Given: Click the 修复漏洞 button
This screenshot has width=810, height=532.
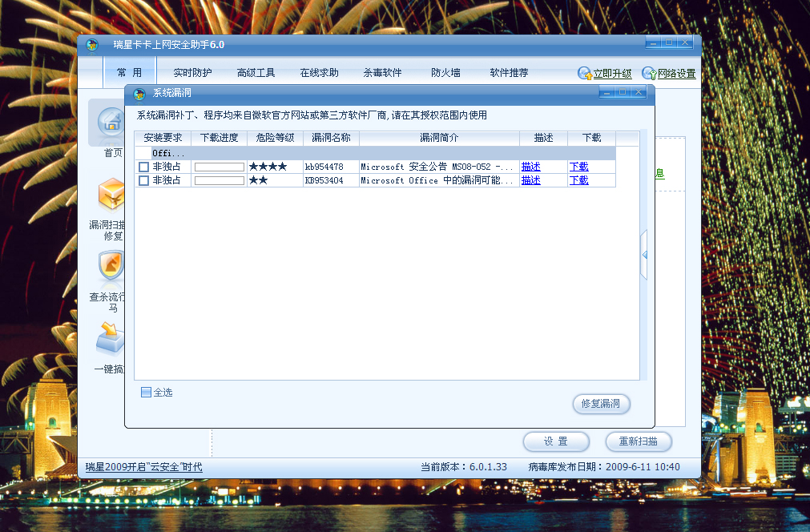Looking at the screenshot, I should coord(602,403).
